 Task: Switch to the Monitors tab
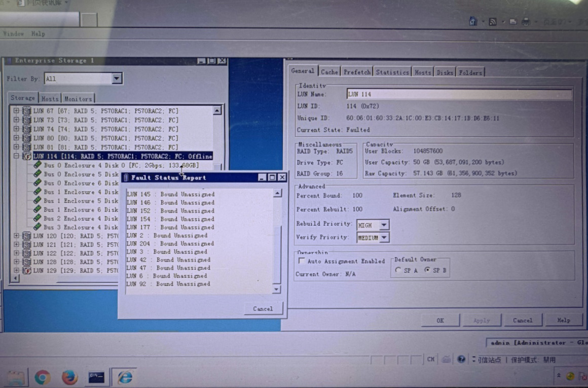(78, 99)
